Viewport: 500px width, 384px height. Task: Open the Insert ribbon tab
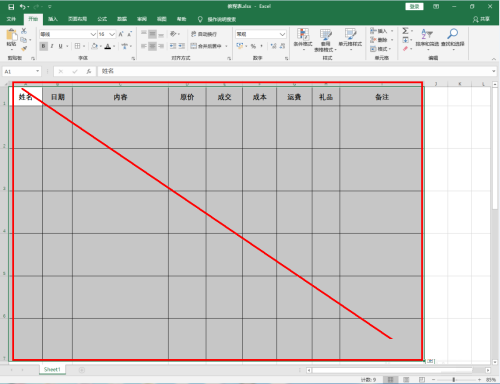click(x=53, y=19)
